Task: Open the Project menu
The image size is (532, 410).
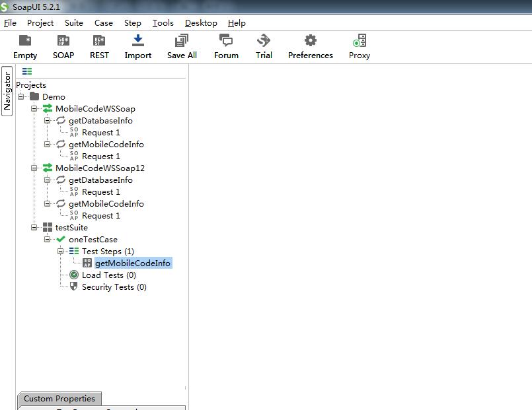Action: coord(40,23)
